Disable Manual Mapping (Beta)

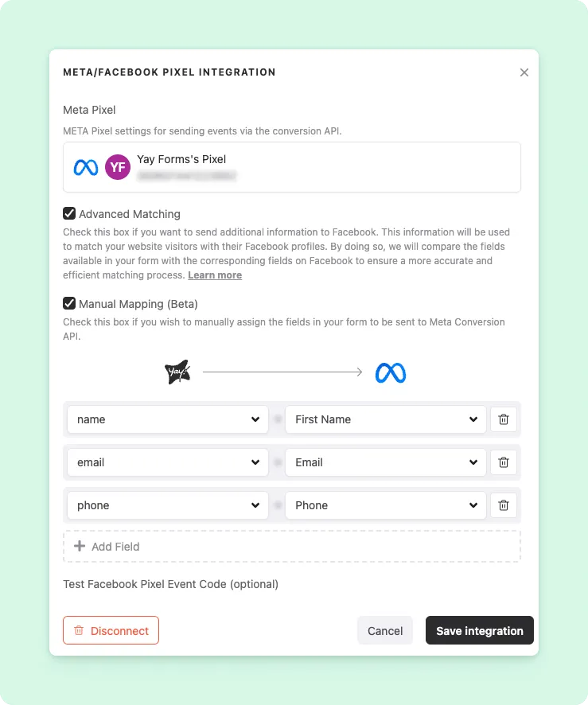click(68, 303)
